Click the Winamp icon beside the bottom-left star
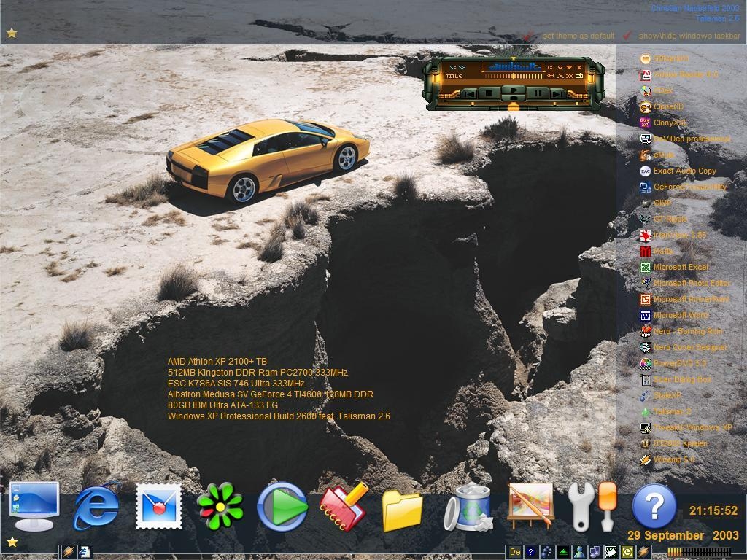Screen dimensions: 747x560 68,552
